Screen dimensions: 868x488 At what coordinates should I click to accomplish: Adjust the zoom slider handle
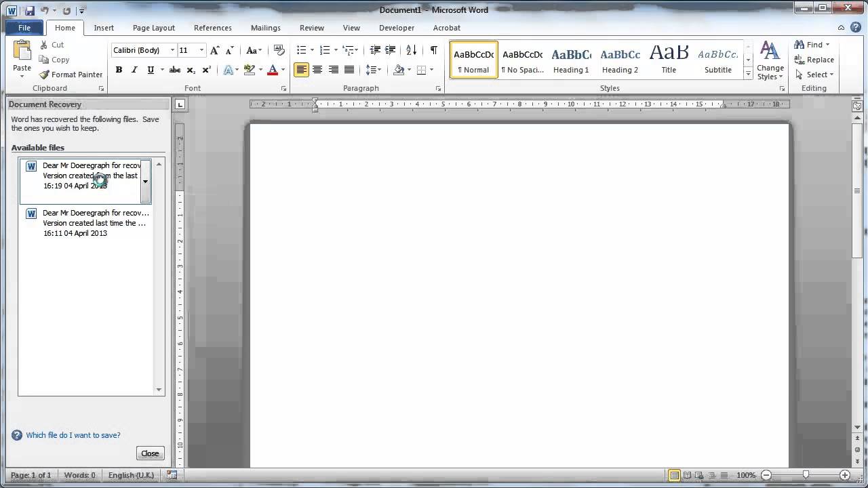coord(806,475)
